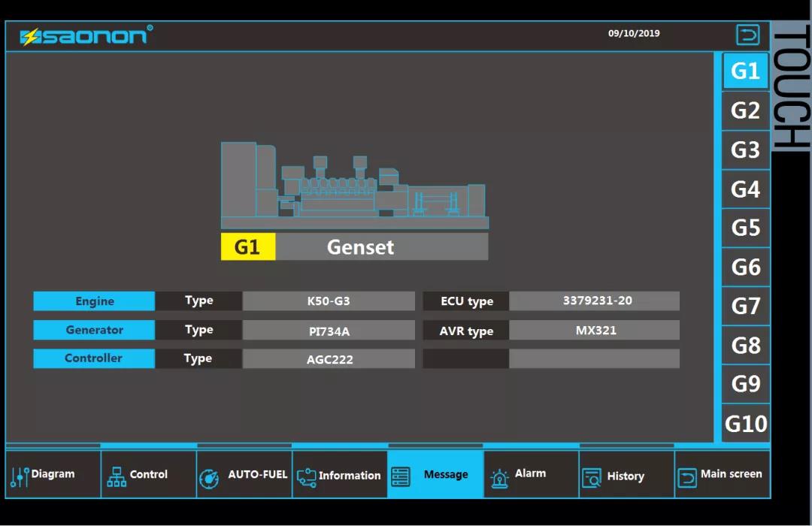Image resolution: width=812 pixels, height=526 pixels.
Task: Click the Controller category button
Action: tap(94, 358)
